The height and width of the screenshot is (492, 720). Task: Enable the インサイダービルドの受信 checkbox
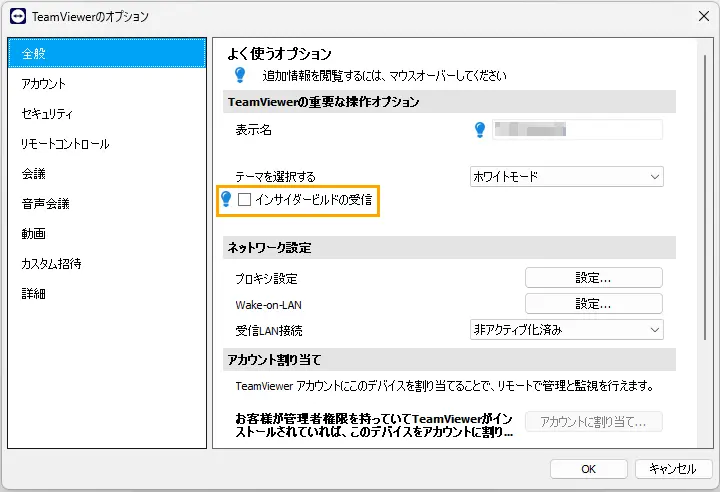244,199
